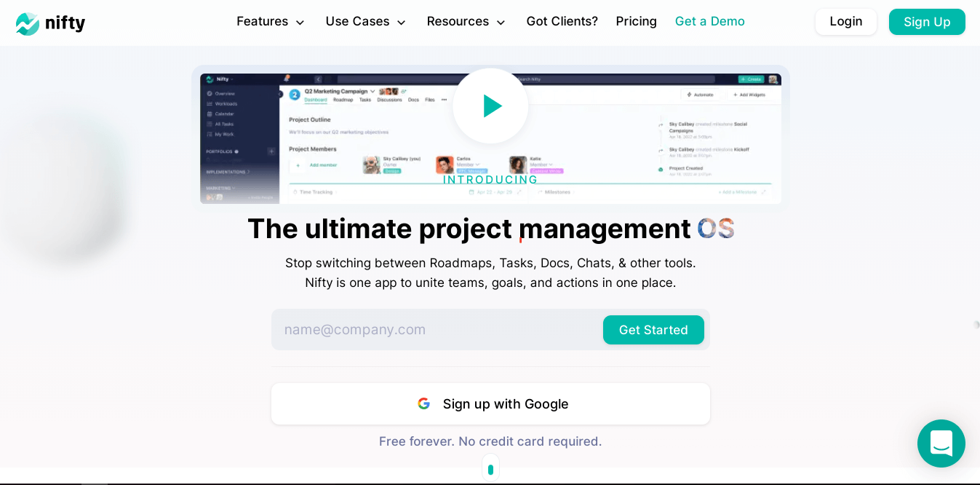Open the Discussions tab

click(x=389, y=100)
